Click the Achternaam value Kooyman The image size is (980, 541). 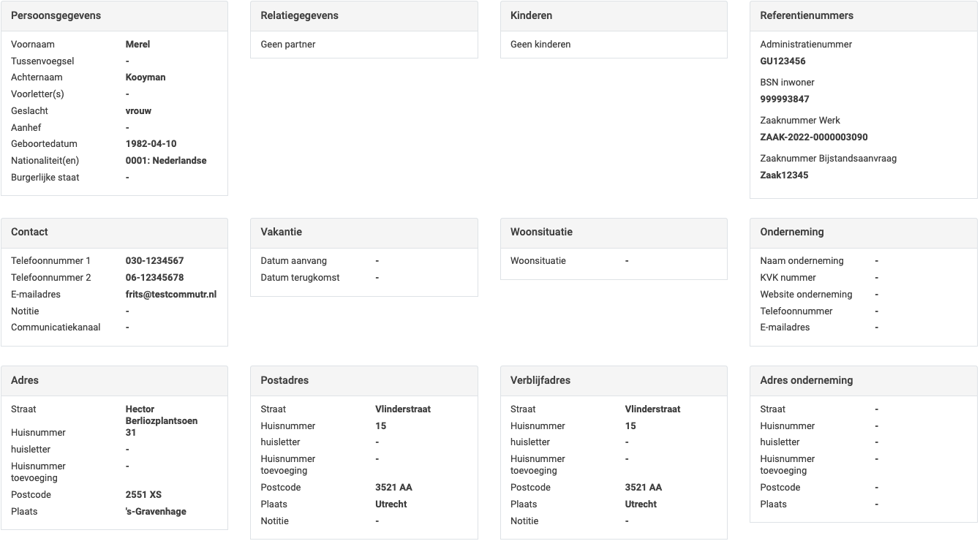pyautogui.click(x=145, y=77)
